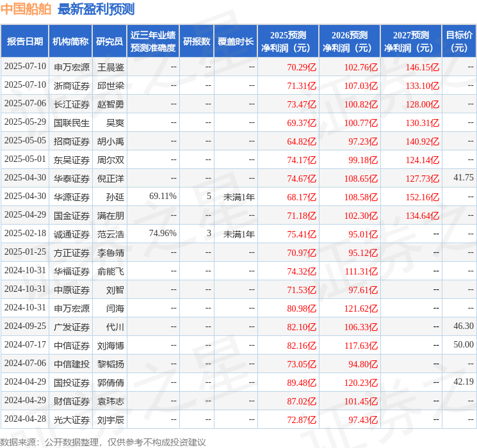Click the 最新盈利预测 heading

96,9
